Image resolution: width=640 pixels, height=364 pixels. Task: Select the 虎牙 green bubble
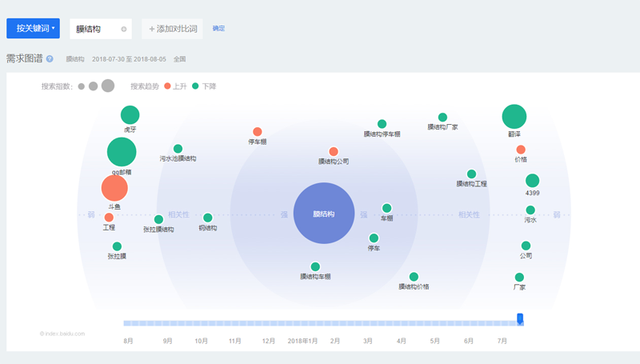pyautogui.click(x=130, y=115)
